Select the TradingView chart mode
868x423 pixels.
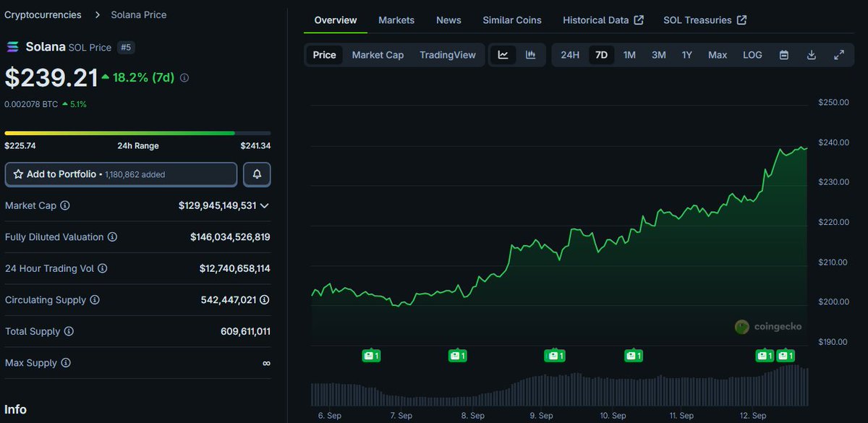click(x=448, y=55)
